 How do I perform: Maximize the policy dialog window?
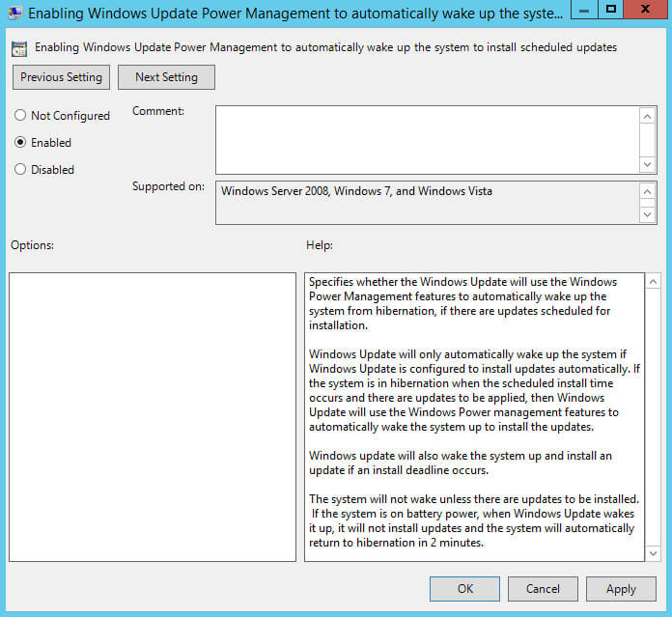(x=611, y=10)
